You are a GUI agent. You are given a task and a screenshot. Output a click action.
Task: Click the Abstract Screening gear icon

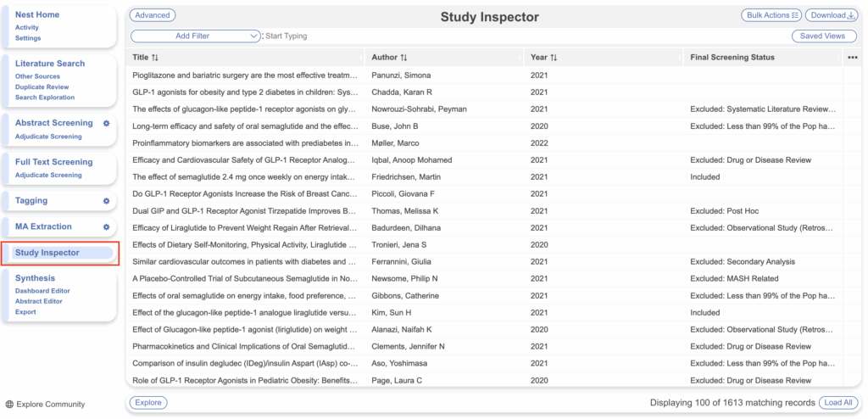coord(106,123)
